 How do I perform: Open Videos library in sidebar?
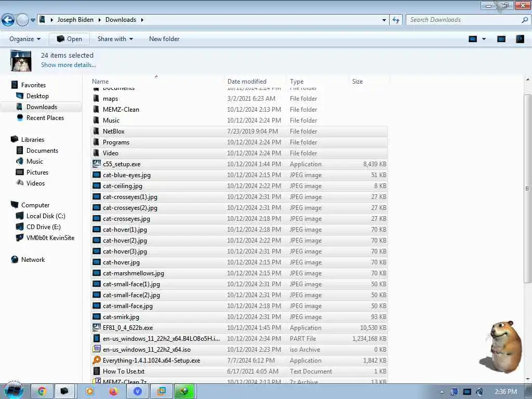click(x=35, y=183)
